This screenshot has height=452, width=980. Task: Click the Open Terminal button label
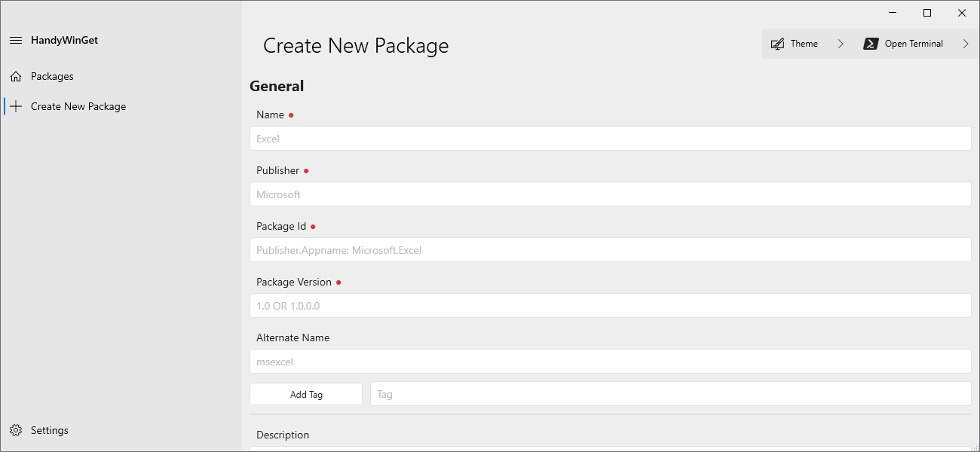tap(914, 44)
